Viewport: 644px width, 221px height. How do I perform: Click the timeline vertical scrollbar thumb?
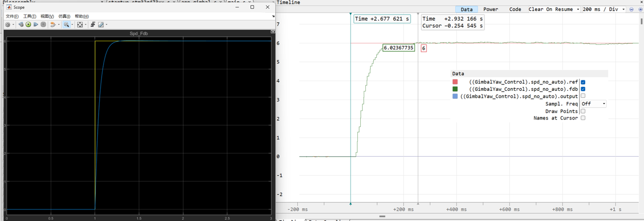(x=641, y=21)
